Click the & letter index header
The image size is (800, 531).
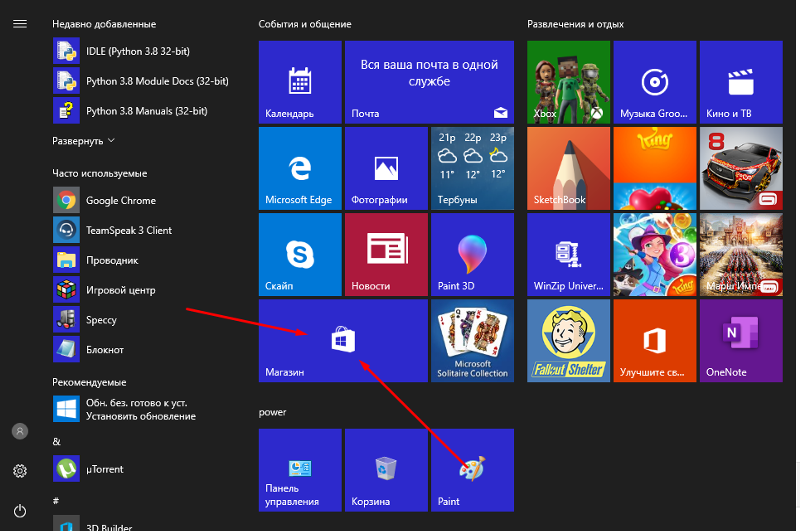pyautogui.click(x=56, y=441)
